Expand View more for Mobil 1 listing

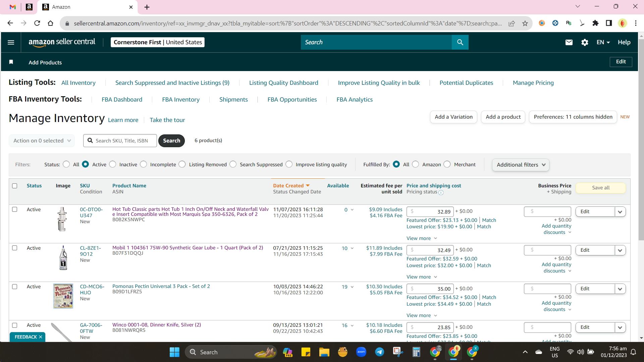[422, 277]
